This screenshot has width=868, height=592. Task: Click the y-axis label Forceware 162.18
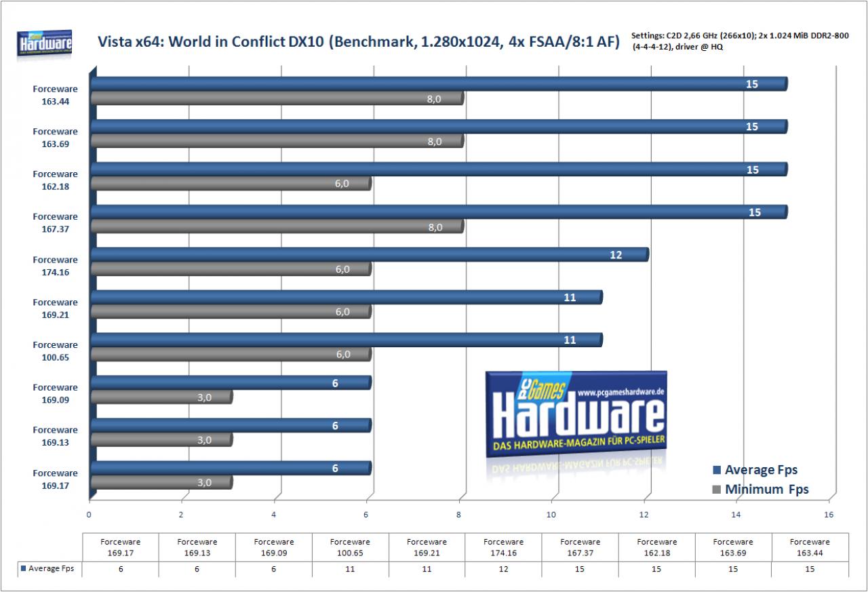point(55,180)
